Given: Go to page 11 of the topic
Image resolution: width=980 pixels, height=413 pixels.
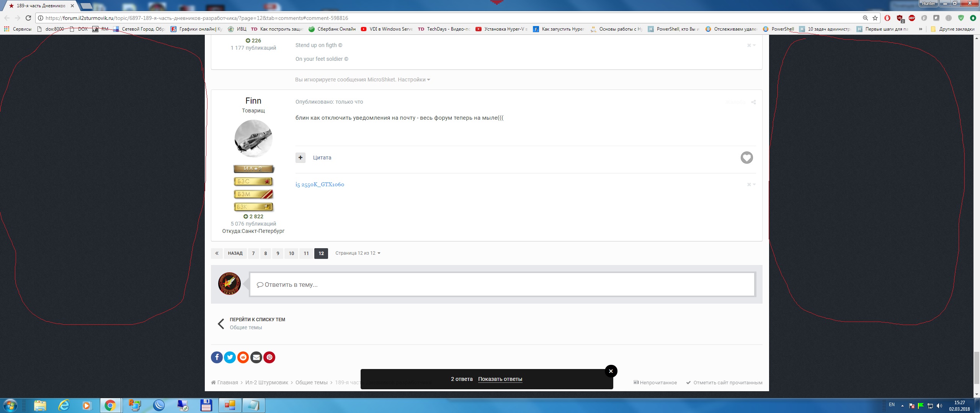Looking at the screenshot, I should pos(306,253).
